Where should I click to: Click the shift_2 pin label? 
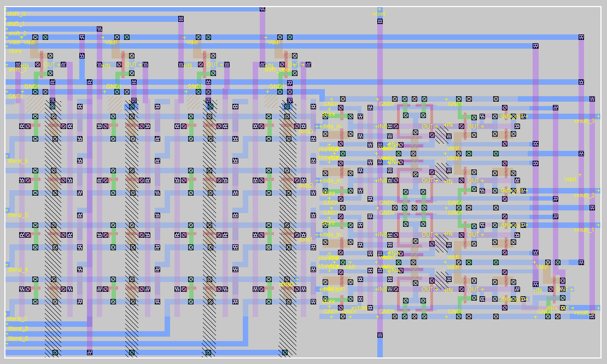pos(16,33)
